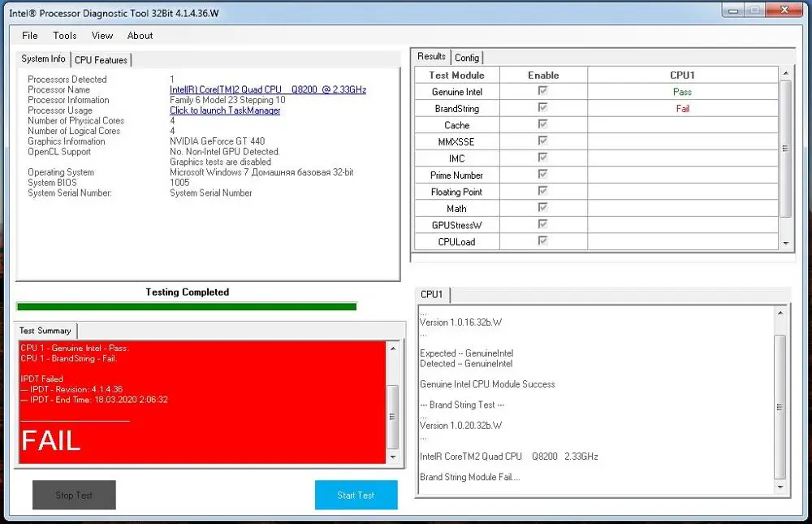
Task: Click the Prime Number test module cell
Action: click(456, 175)
